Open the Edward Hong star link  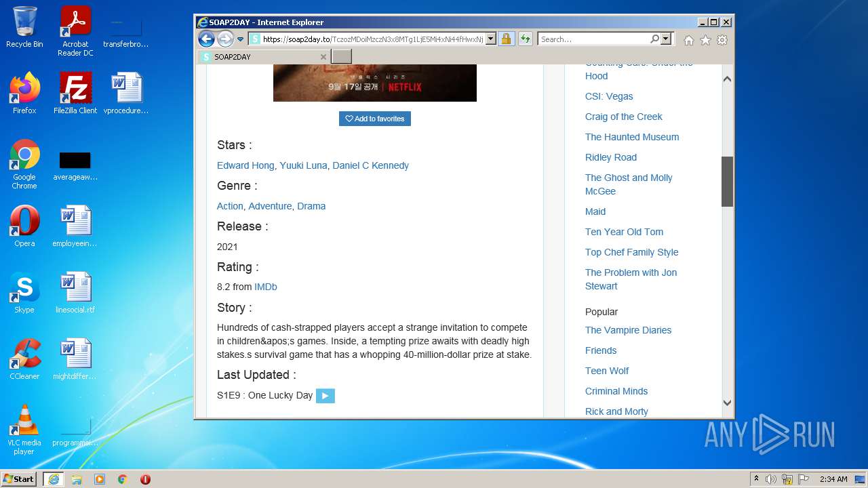coord(245,165)
